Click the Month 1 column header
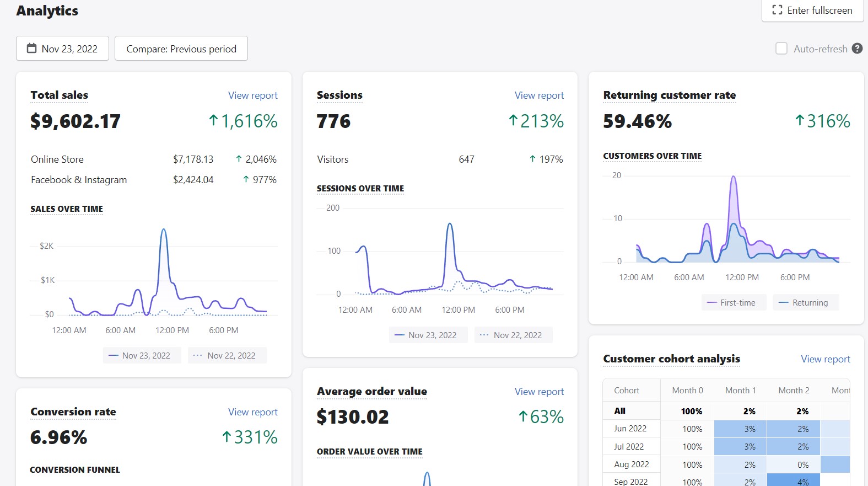The image size is (868, 486). click(x=740, y=390)
